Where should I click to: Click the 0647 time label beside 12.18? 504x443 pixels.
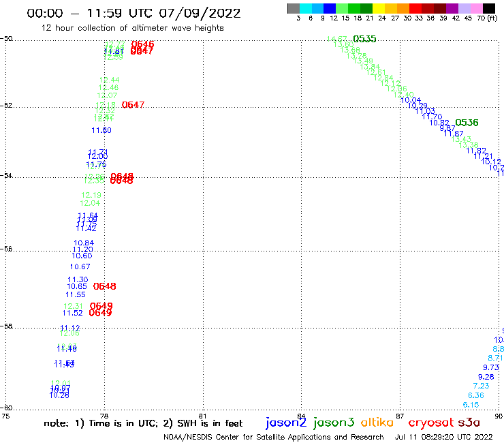(x=133, y=105)
